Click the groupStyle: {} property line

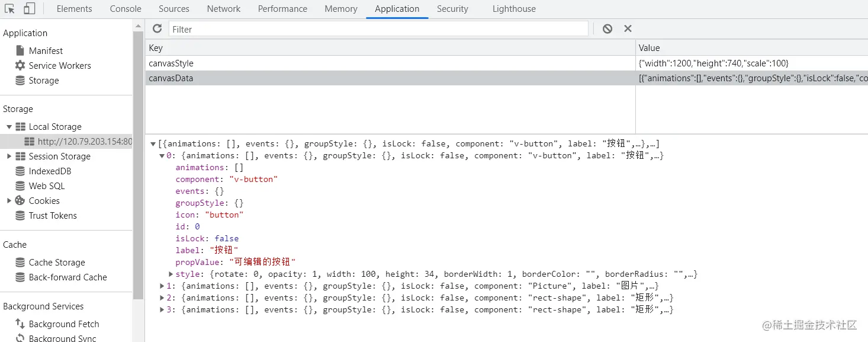209,203
